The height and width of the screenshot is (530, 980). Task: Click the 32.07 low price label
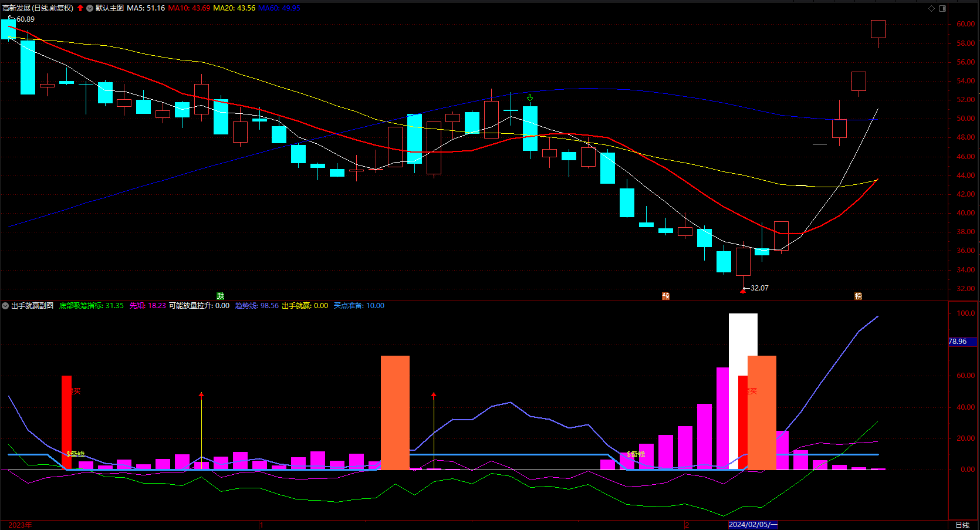click(x=759, y=288)
